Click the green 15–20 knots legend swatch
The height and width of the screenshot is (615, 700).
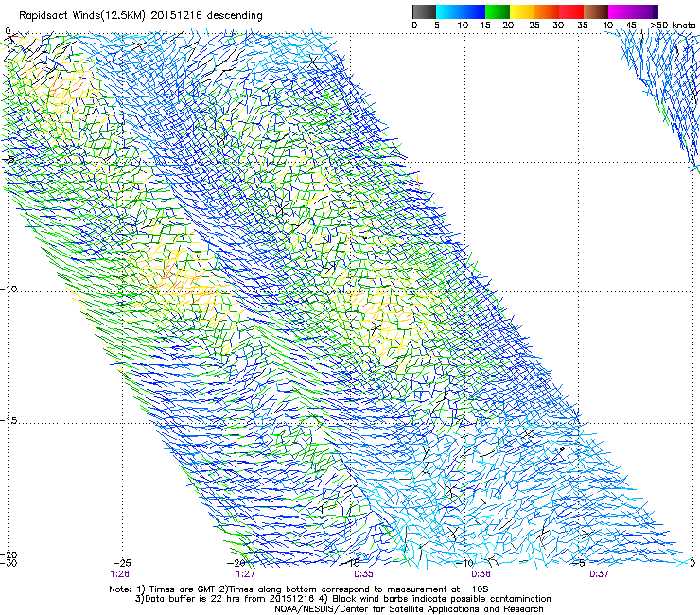click(498, 11)
